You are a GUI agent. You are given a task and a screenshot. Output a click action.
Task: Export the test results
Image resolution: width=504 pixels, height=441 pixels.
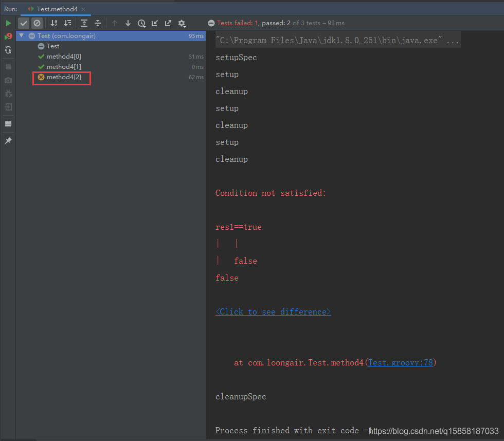[168, 23]
